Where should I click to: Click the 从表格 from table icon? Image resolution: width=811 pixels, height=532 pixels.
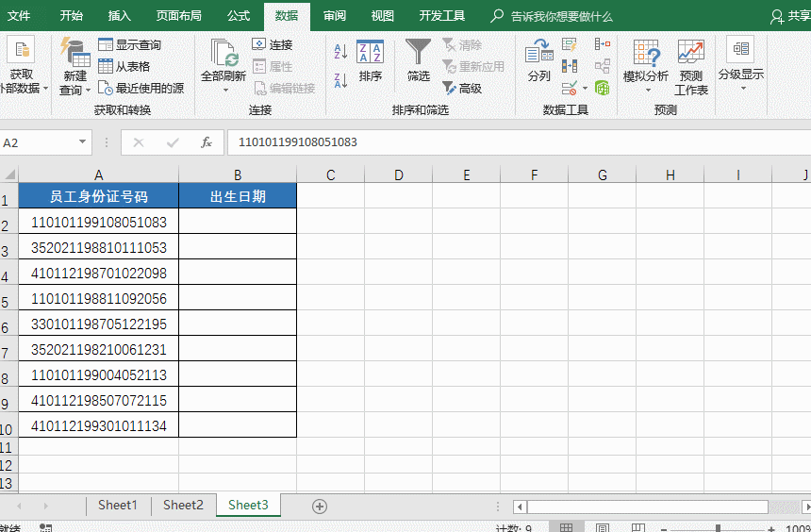(124, 66)
